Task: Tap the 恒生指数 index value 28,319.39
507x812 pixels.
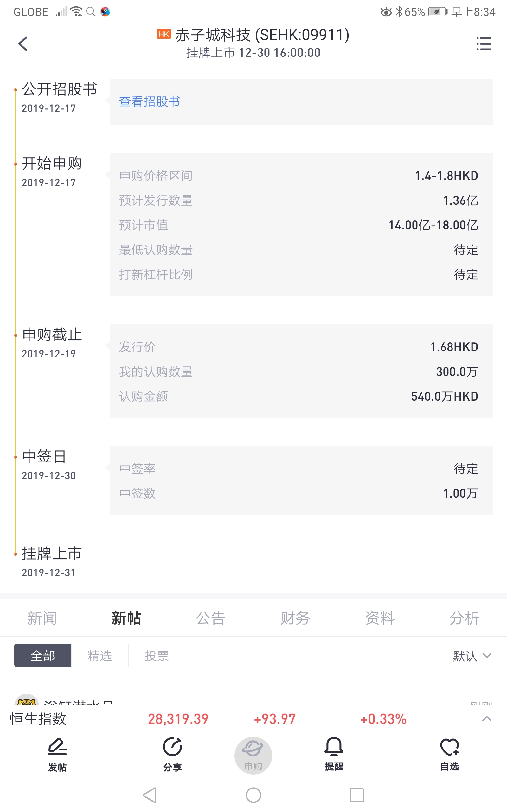Action: (x=178, y=719)
